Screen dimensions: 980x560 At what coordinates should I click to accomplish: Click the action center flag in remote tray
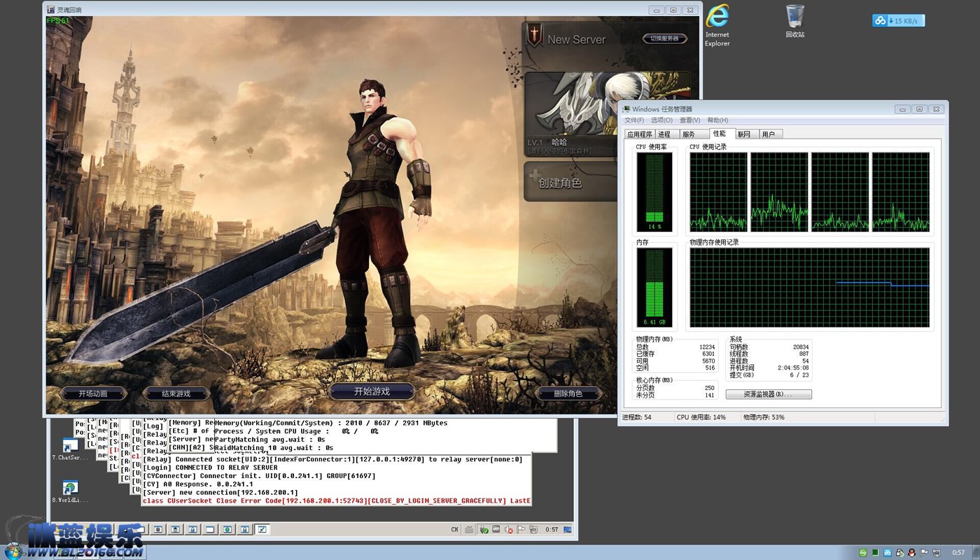(520, 529)
